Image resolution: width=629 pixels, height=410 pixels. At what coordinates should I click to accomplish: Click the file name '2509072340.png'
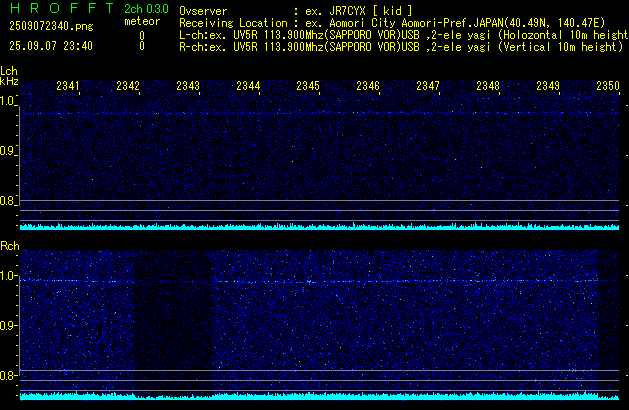[x=51, y=26]
